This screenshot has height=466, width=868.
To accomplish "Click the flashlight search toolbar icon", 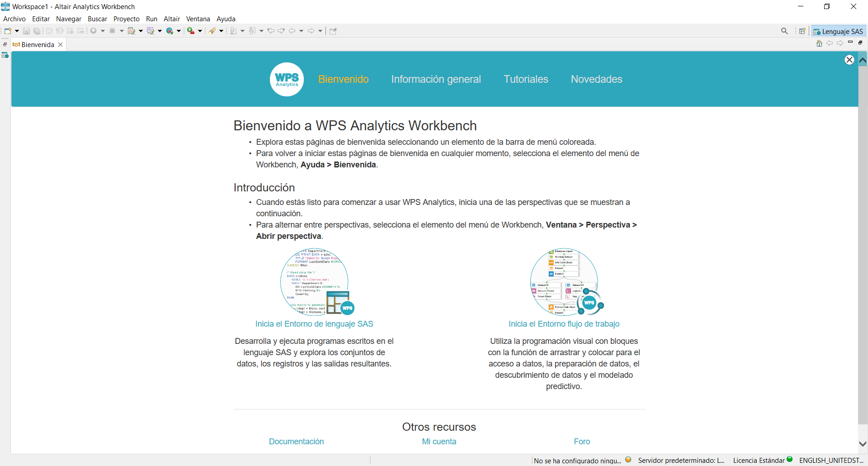I will coord(212,31).
